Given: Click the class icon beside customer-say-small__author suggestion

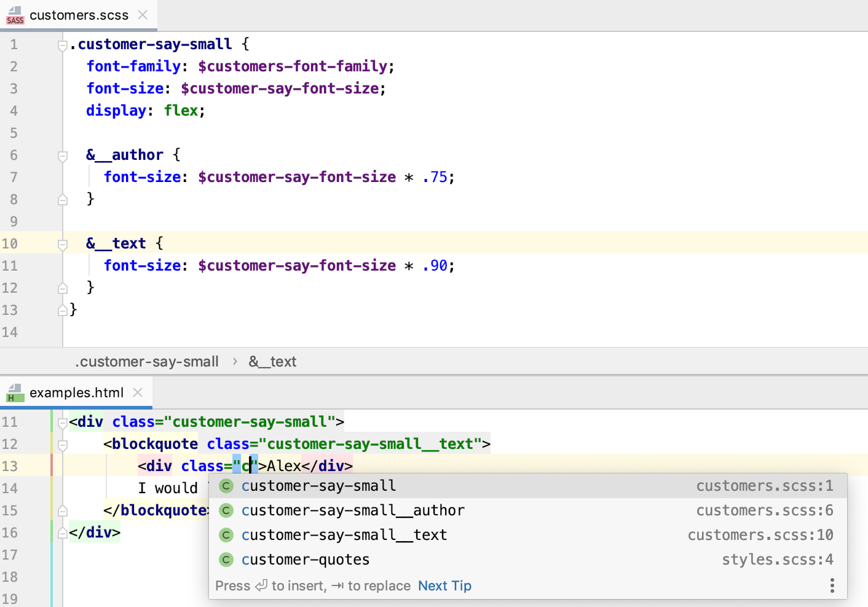Looking at the screenshot, I should 226,510.
